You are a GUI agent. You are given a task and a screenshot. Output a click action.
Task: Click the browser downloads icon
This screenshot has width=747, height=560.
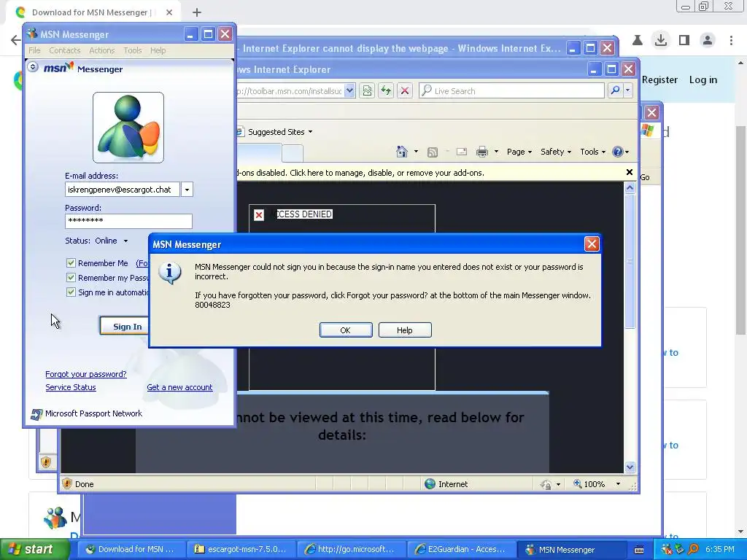click(661, 40)
